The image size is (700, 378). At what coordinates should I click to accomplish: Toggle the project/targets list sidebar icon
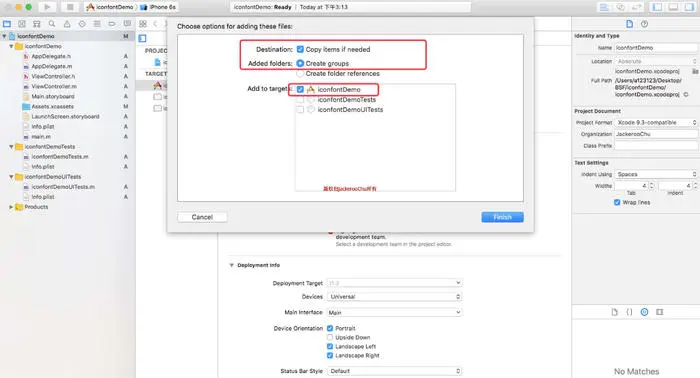click(x=142, y=38)
